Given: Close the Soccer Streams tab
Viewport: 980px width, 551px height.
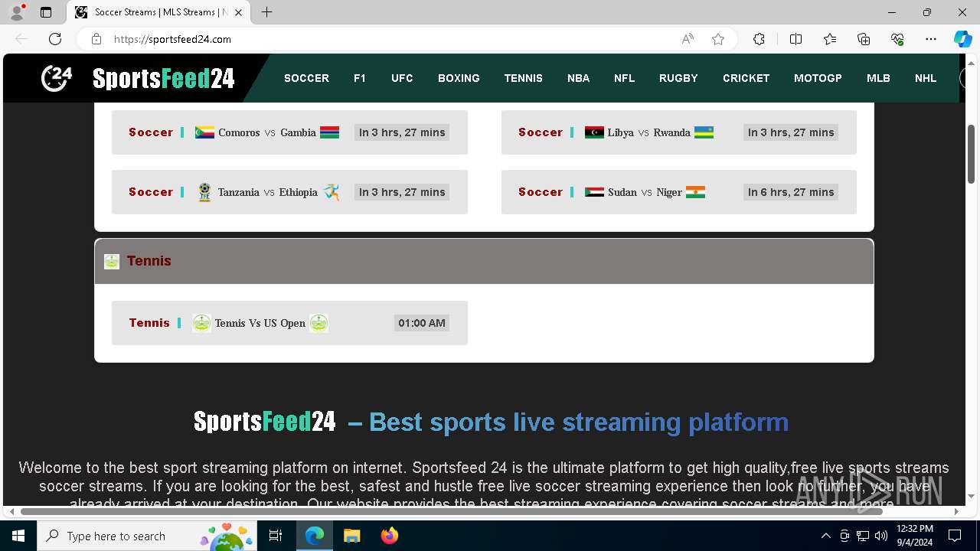Looking at the screenshot, I should [x=238, y=12].
